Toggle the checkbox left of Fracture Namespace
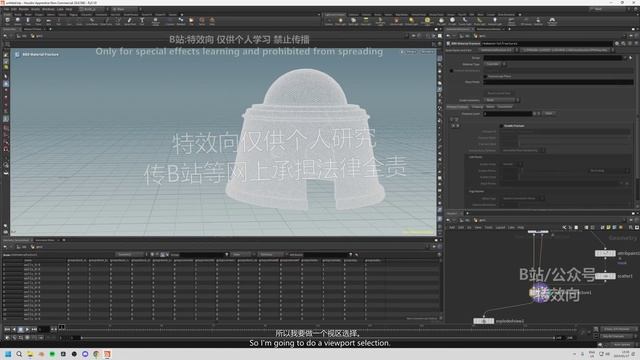 pyautogui.click(x=451, y=71)
